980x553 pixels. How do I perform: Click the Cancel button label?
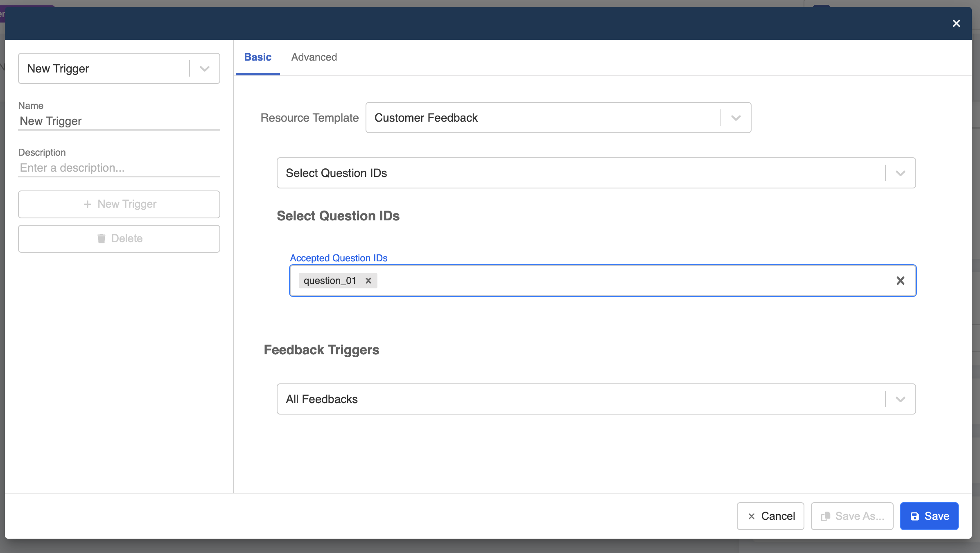tap(778, 516)
